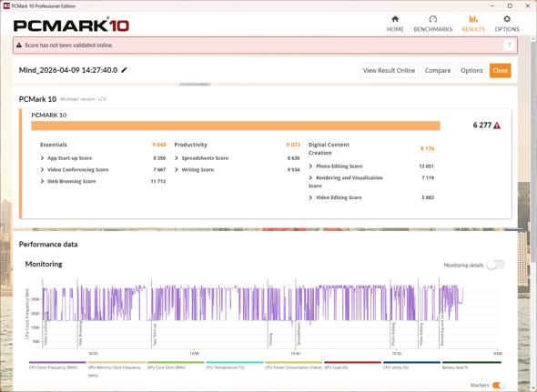Toggle Battery level legend item
The height and width of the screenshot is (392, 537).
coord(471,366)
